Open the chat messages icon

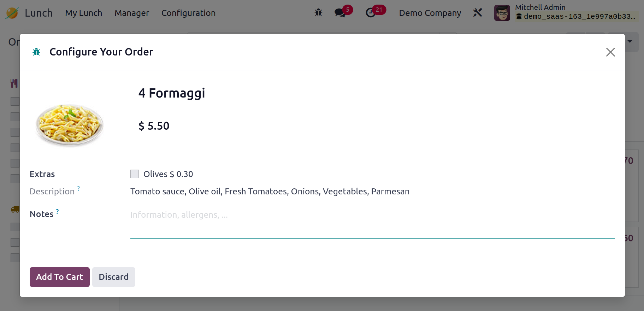[340, 13]
